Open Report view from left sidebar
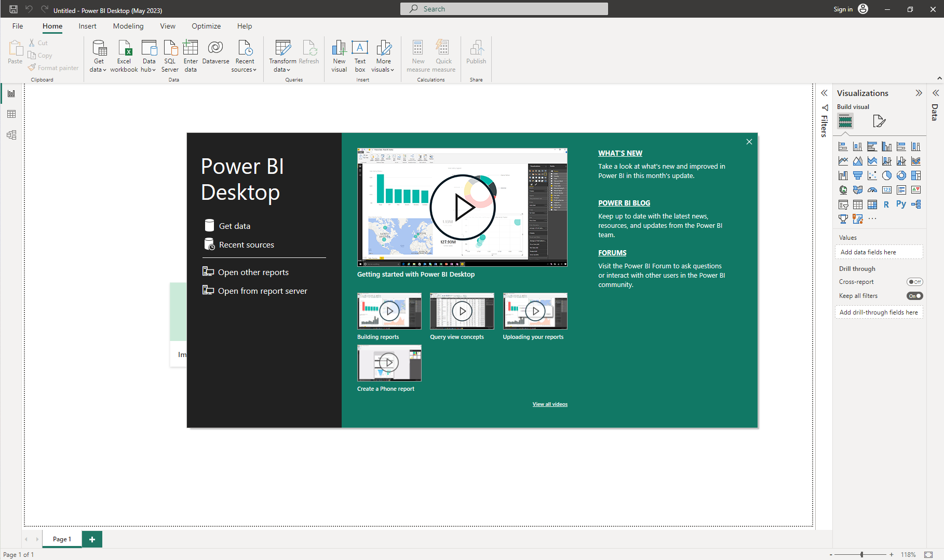 click(x=11, y=93)
